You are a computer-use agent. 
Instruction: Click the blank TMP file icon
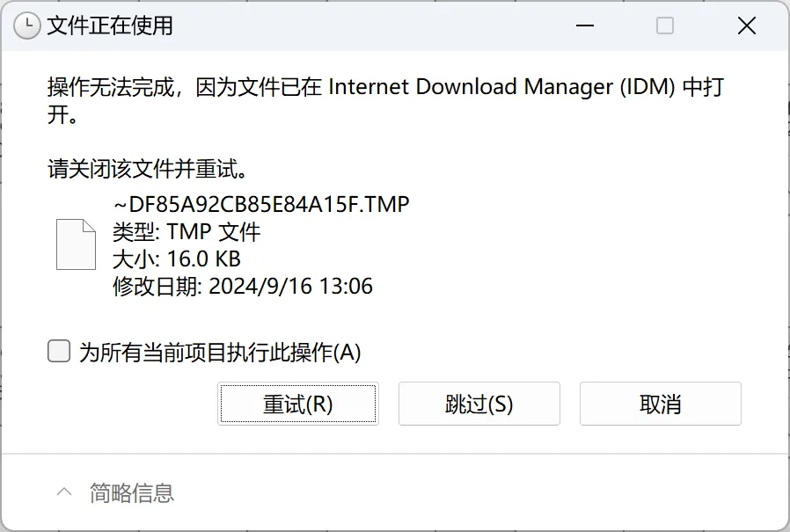point(76,244)
